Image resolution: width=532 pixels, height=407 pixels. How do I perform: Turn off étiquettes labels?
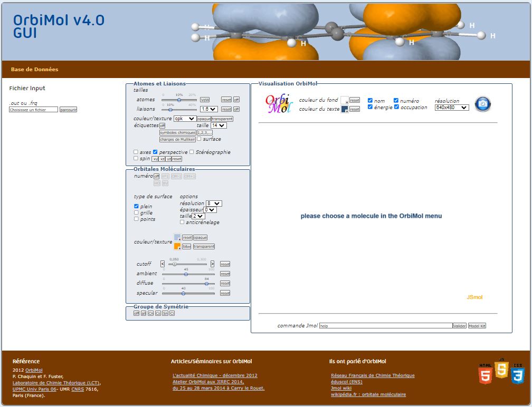pyautogui.click(x=162, y=125)
